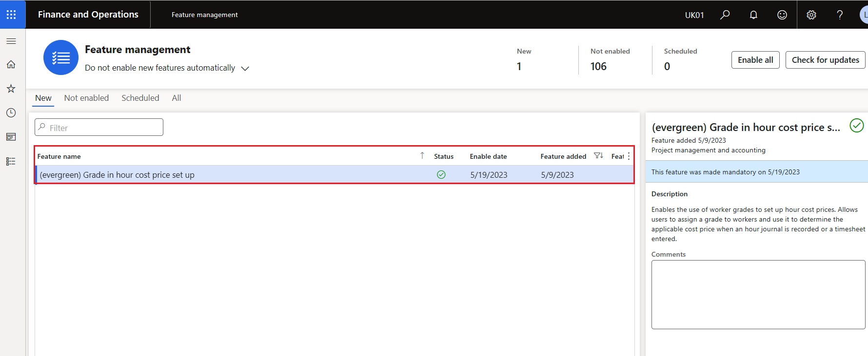Screen dimensions: 868x356
Task: Go to Home in the sidebar
Action: click(11, 64)
